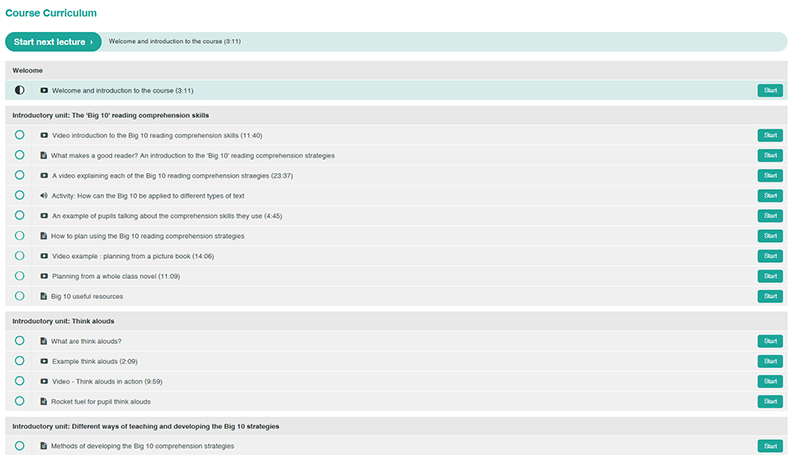Image resolution: width=800 pixels, height=455 pixels.
Task: Start Video introduction to the Big 10
Action: pos(770,135)
